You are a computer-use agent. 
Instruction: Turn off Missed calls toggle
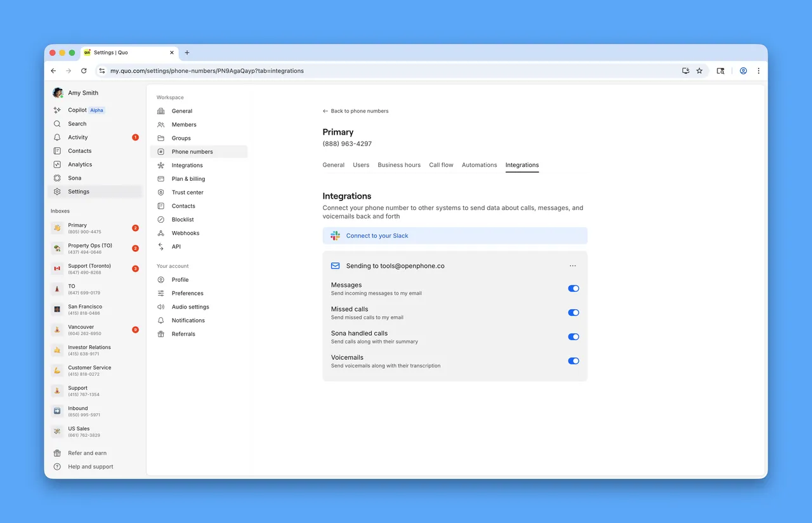coord(573,312)
